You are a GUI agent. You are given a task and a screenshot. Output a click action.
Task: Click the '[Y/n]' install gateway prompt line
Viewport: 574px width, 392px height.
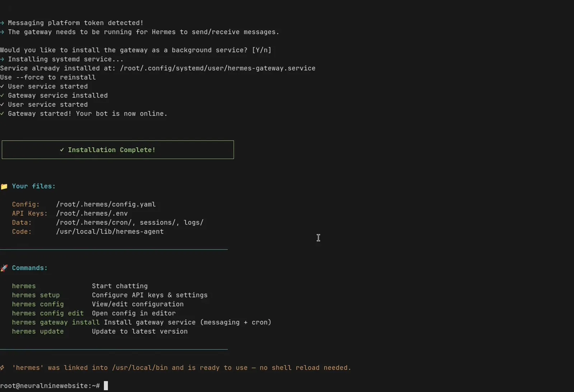click(x=136, y=50)
